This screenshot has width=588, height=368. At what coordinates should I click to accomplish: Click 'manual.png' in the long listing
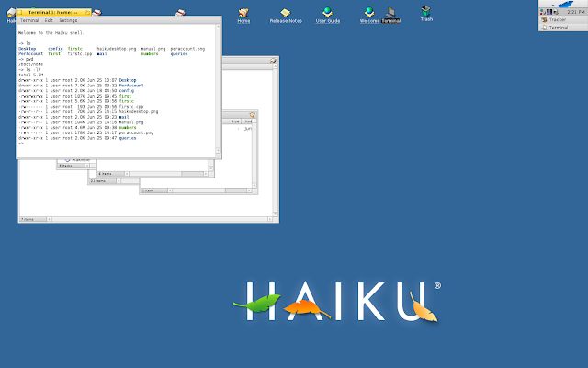point(131,122)
